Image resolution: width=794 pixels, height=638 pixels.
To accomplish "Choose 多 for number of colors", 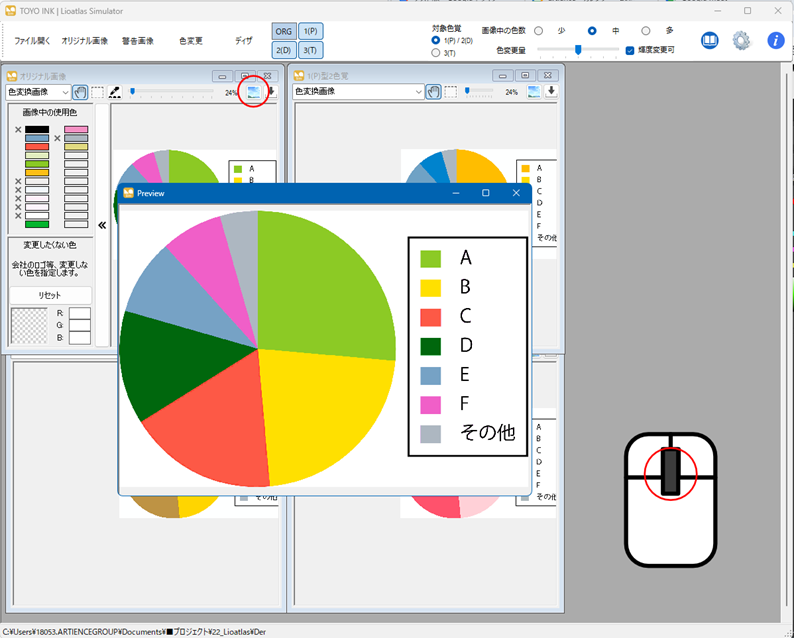I will (646, 31).
